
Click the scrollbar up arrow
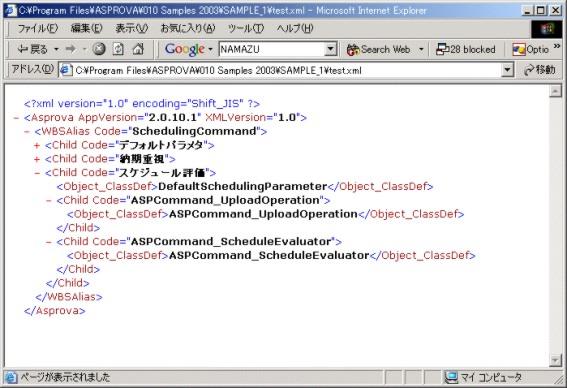point(555,91)
